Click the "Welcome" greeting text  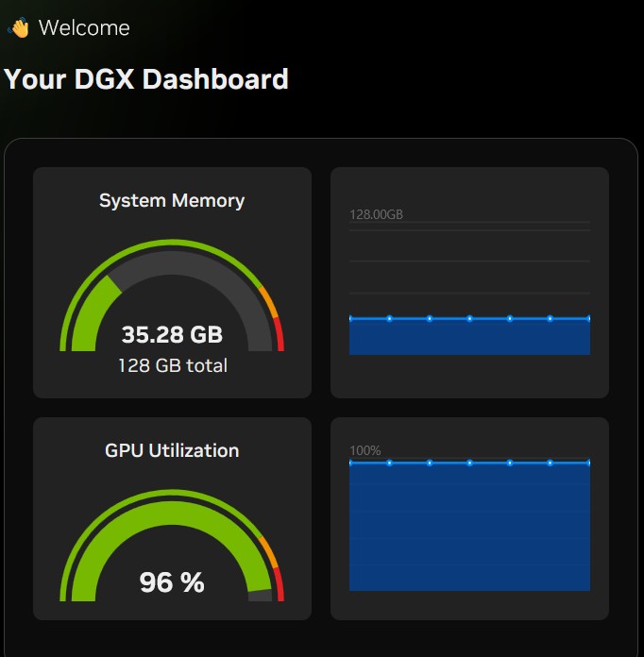(x=84, y=28)
